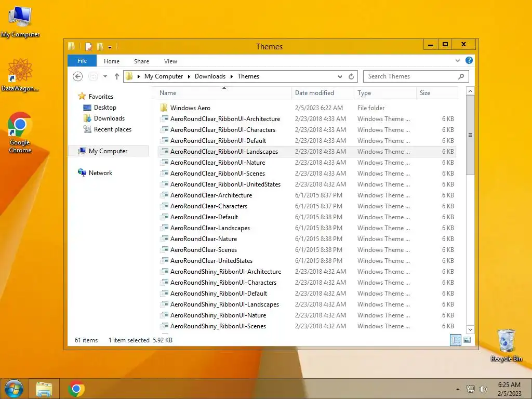Click the volume speaker tray icon
Viewport: 532px width, 399px height.
(483, 389)
